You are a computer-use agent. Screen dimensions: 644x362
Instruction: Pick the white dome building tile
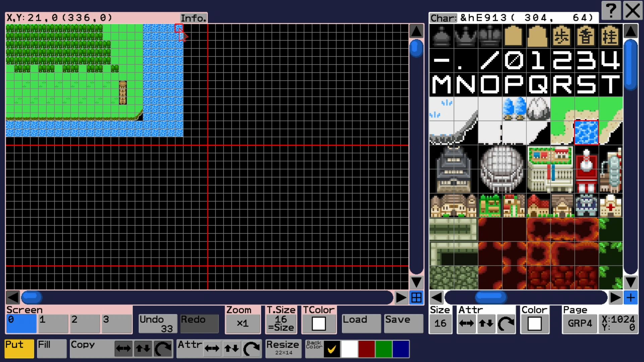click(502, 169)
